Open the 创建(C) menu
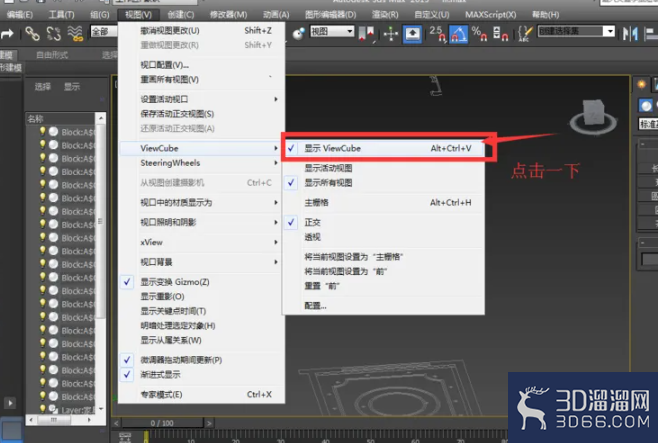Image resolution: width=658 pixels, height=443 pixels. click(181, 15)
